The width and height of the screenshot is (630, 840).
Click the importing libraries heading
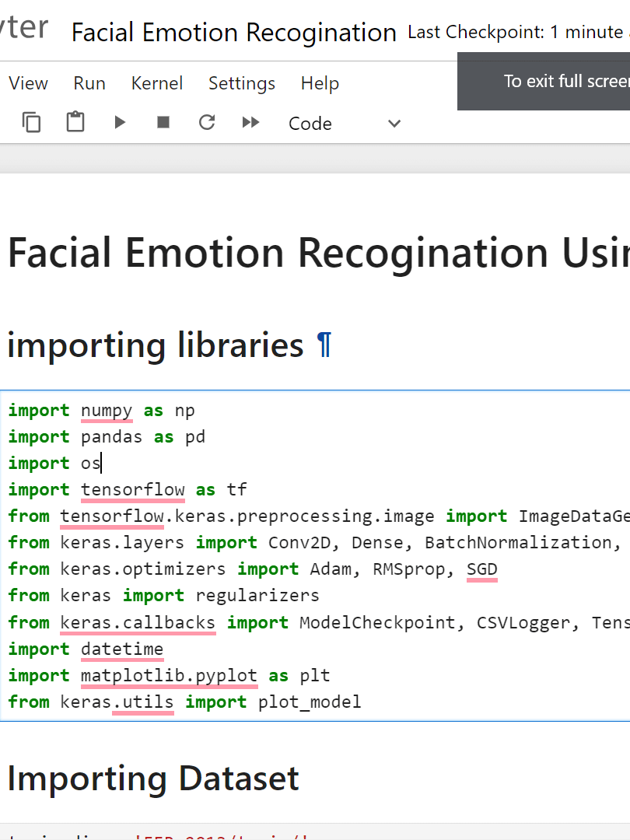156,345
